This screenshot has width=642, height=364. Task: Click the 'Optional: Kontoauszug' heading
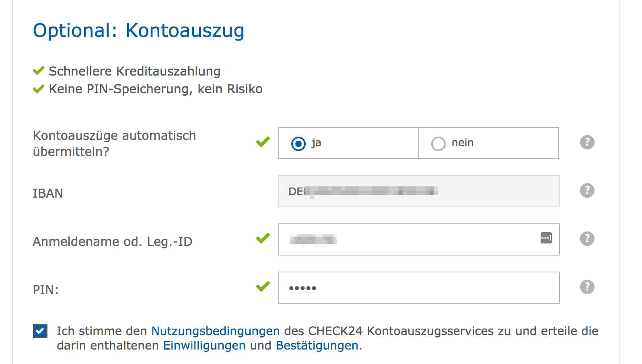point(139,31)
